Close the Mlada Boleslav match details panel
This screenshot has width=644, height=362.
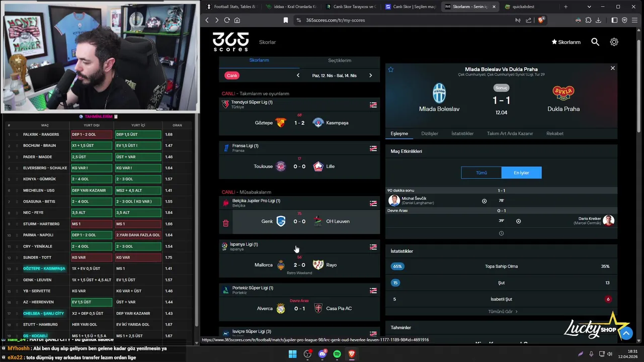[x=612, y=68]
